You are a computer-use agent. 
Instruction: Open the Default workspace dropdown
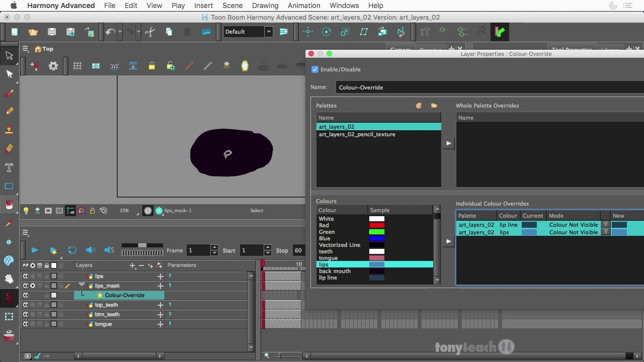coord(268,32)
